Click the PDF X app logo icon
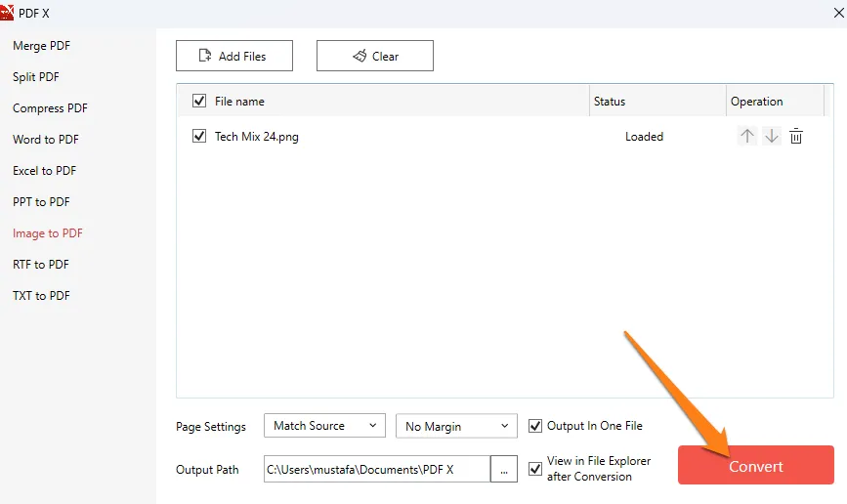This screenshot has height=504, width=847. [7, 12]
